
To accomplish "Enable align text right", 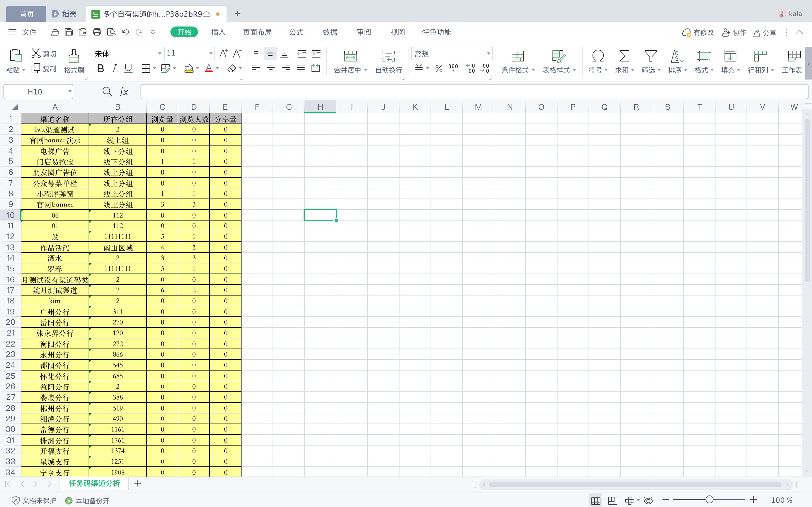I will click(x=286, y=69).
